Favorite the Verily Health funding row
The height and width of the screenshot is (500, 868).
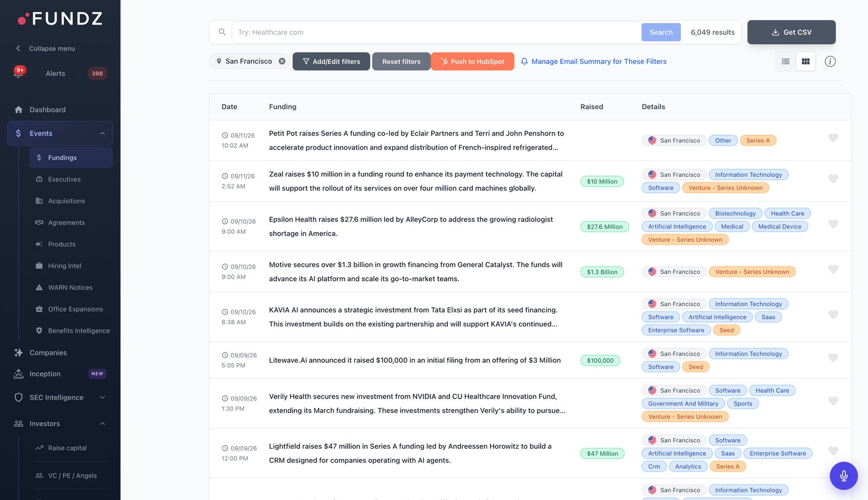tap(833, 401)
